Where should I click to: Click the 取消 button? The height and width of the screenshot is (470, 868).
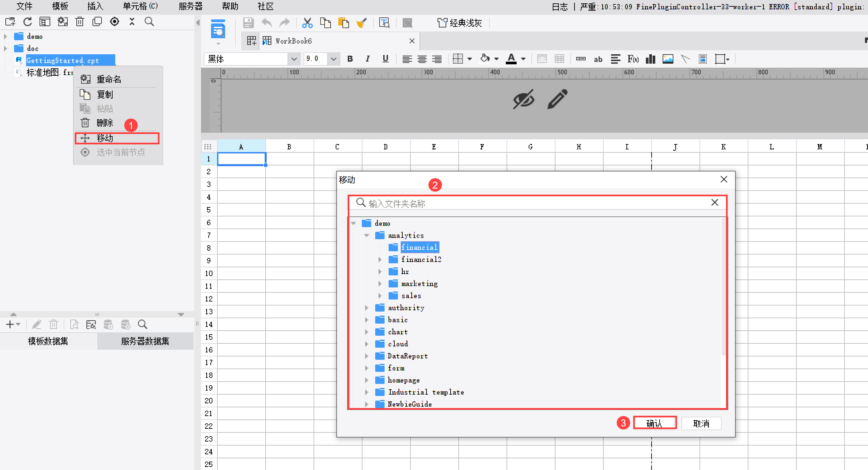(701, 423)
